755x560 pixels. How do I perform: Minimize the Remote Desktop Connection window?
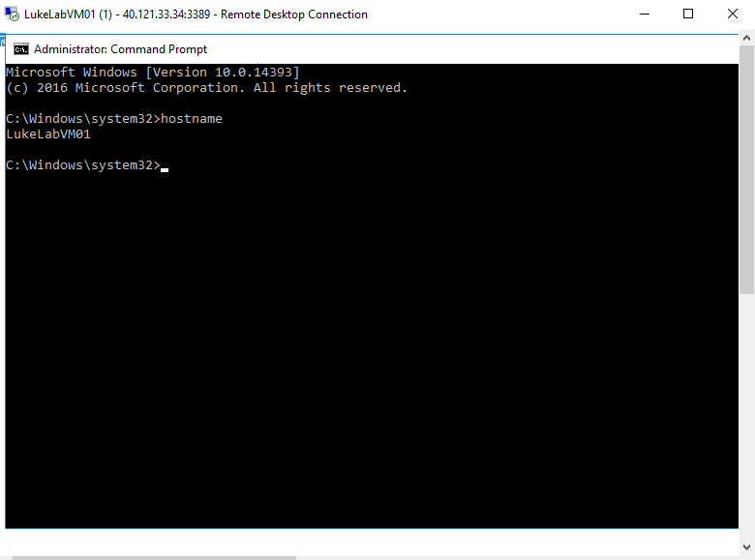(x=645, y=14)
